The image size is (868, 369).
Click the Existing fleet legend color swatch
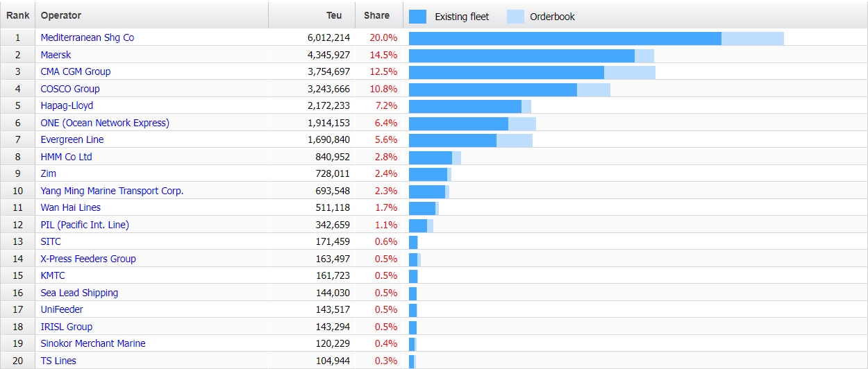[x=417, y=17]
